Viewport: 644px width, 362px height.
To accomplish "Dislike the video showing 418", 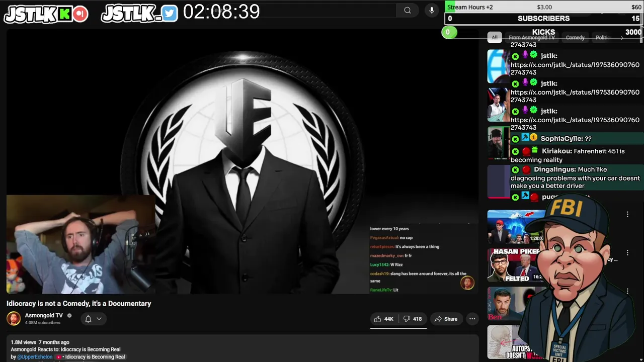I will [413, 319].
